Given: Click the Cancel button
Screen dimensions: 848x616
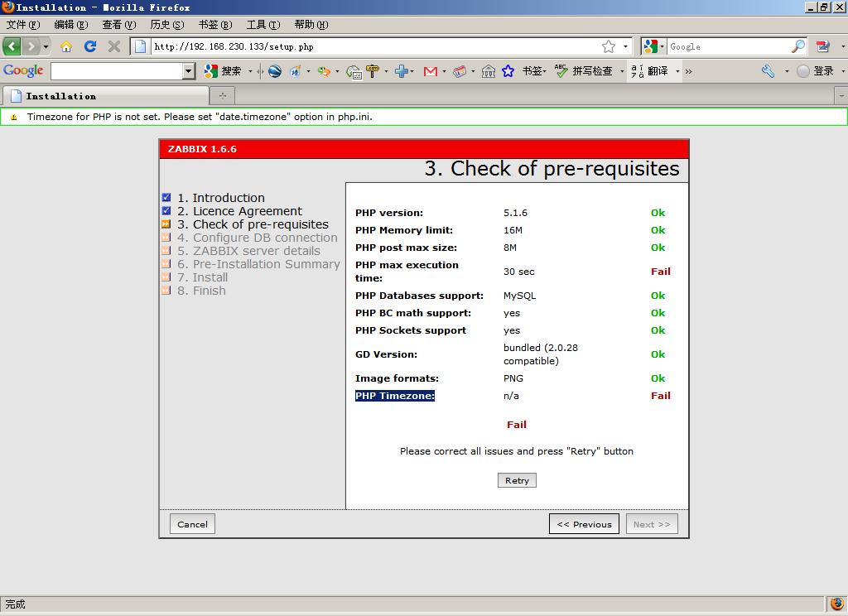Looking at the screenshot, I should (x=192, y=524).
